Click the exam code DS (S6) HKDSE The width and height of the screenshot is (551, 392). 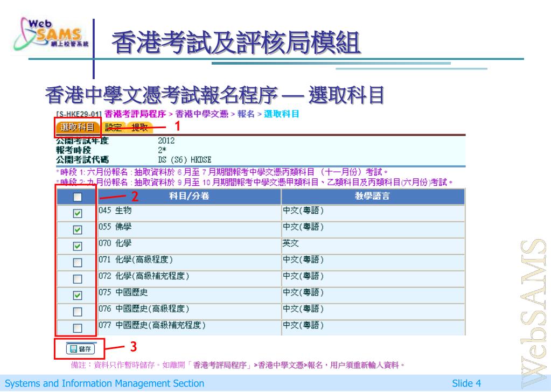[185, 160]
